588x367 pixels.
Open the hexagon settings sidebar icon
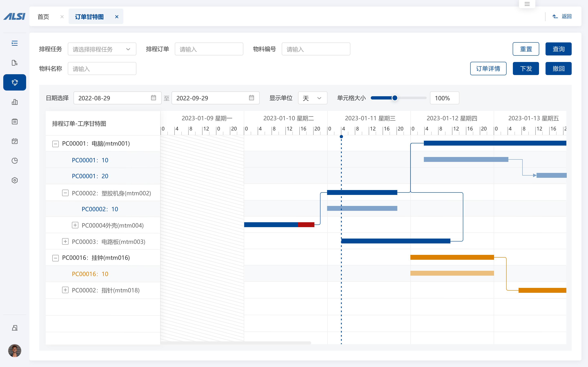[14, 180]
